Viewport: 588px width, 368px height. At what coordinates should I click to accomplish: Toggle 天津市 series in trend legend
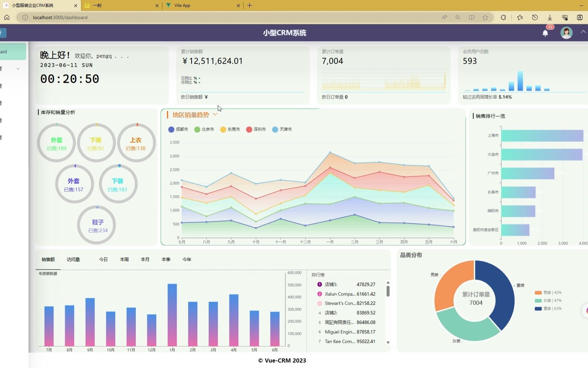[282, 129]
